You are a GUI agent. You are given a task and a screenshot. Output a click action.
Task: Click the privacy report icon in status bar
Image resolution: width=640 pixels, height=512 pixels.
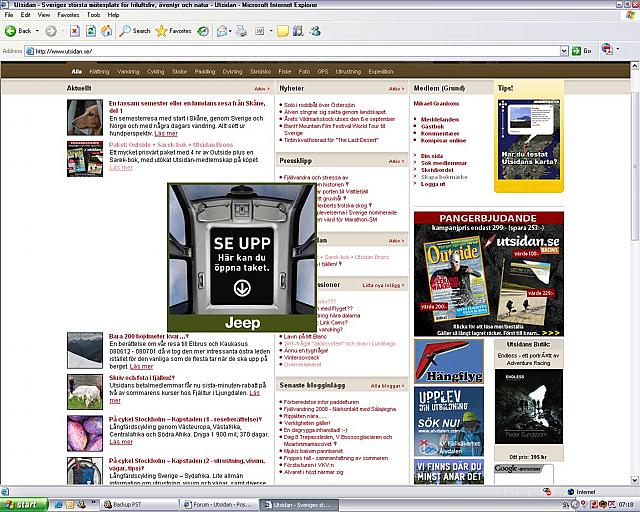547,492
